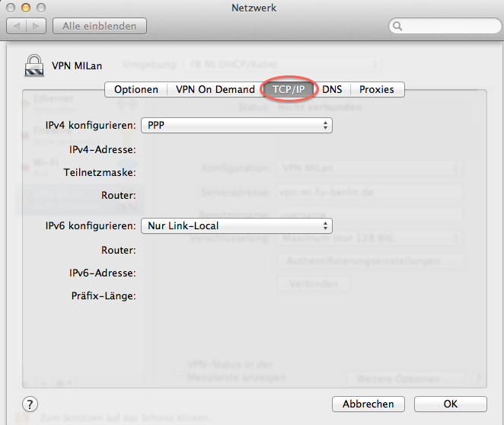Image resolution: width=504 pixels, height=425 pixels.
Task: Zoom the Netzwerk window with green button
Action: pos(41,8)
